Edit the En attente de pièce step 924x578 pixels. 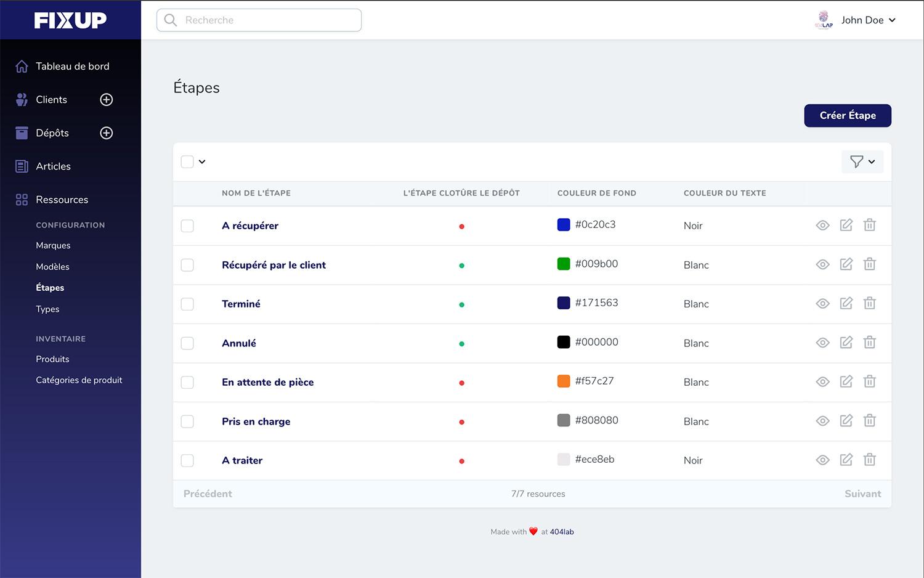pos(846,381)
